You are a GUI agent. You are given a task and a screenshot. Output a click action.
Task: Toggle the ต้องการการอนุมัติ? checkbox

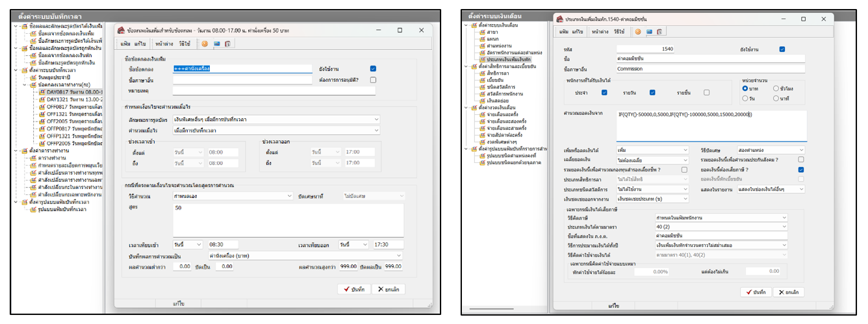tap(373, 80)
